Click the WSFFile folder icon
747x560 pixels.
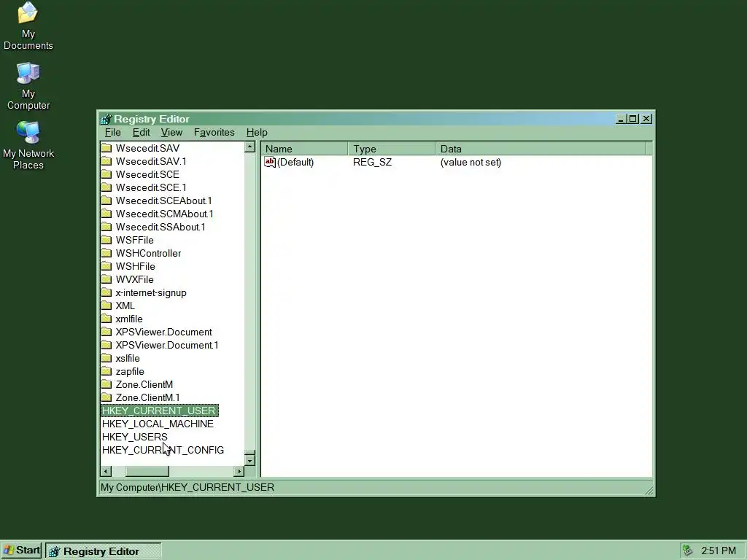(x=107, y=240)
